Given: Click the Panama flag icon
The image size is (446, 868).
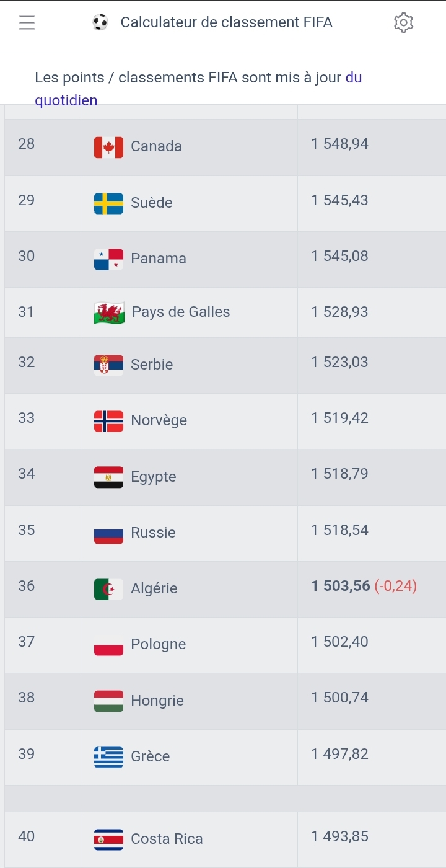Looking at the screenshot, I should (x=108, y=259).
